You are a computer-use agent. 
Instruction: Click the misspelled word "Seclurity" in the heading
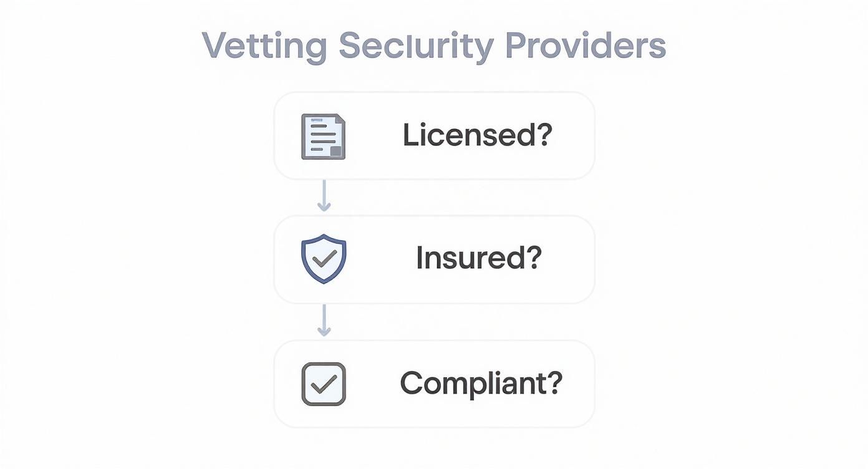click(416, 46)
